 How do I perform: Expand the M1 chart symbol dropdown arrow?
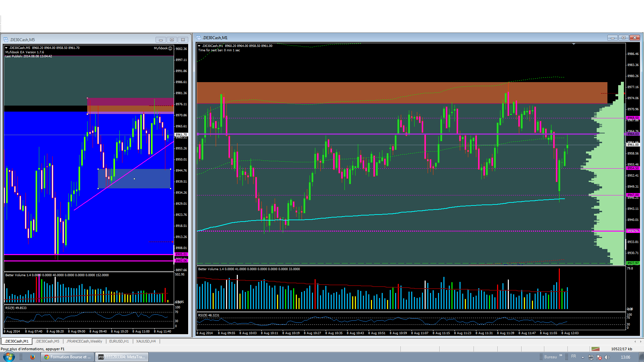199,46
